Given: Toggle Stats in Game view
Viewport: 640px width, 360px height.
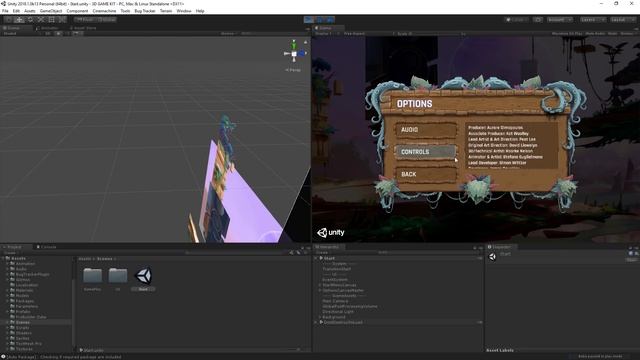Looking at the screenshot, I should (612, 33).
